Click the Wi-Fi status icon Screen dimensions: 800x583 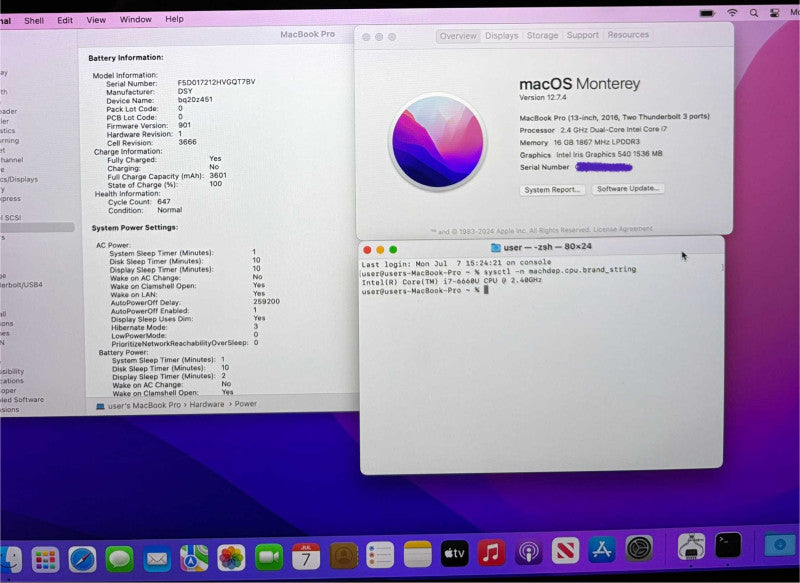(x=732, y=13)
